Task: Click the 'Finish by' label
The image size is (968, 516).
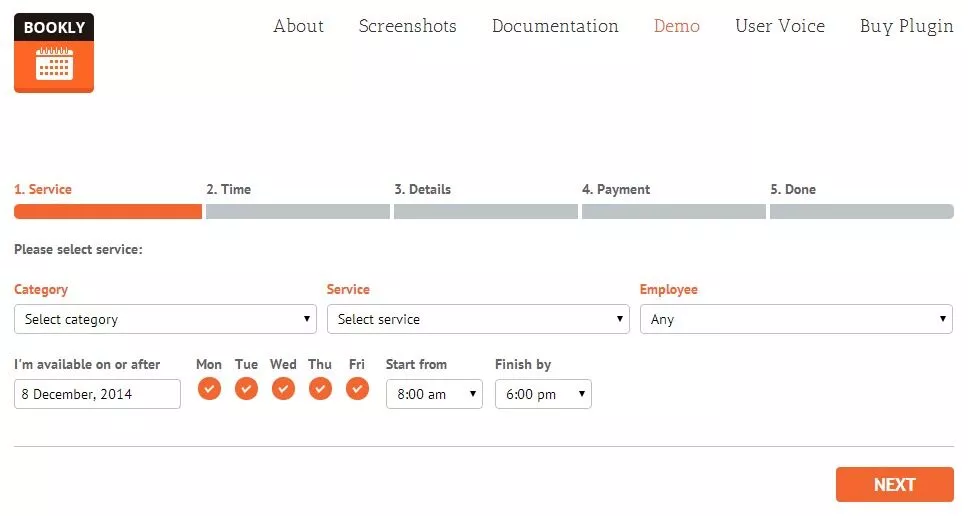Action: 523,364
